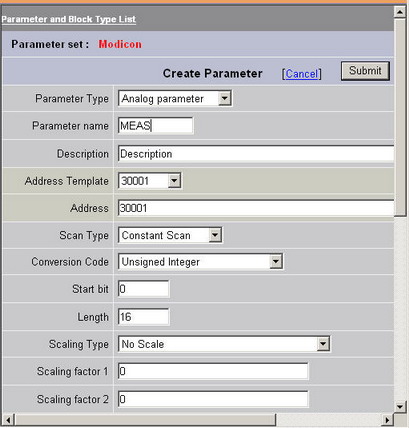Click the Scaling factor 1 field

coord(213,371)
